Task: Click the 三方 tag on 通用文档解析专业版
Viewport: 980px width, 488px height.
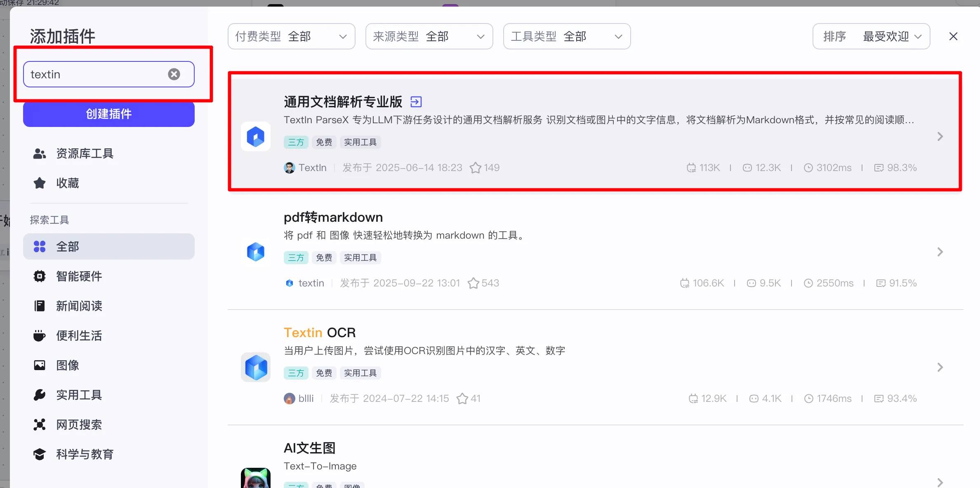Action: [296, 142]
